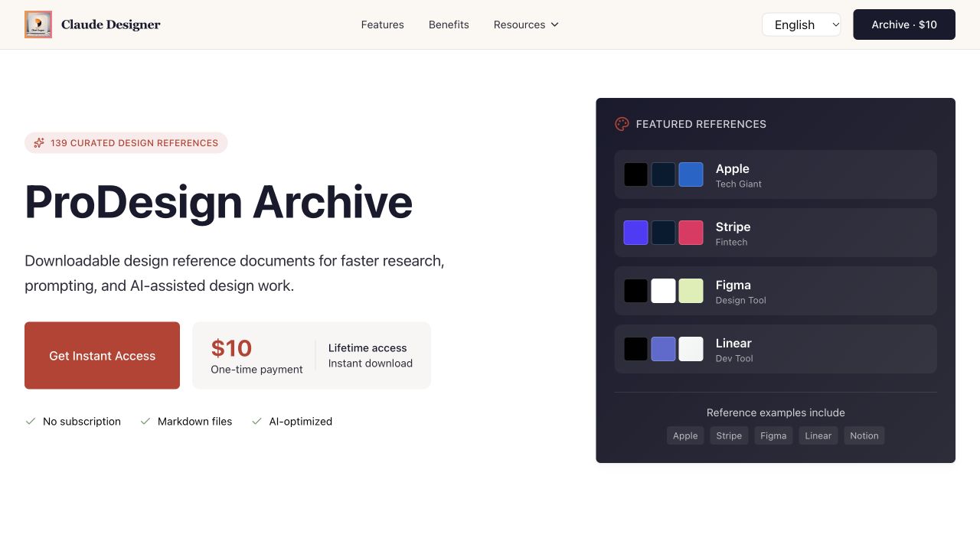Viewport: 980px width, 551px height.
Task: Click the black swatch in the Apple row
Action: point(636,174)
